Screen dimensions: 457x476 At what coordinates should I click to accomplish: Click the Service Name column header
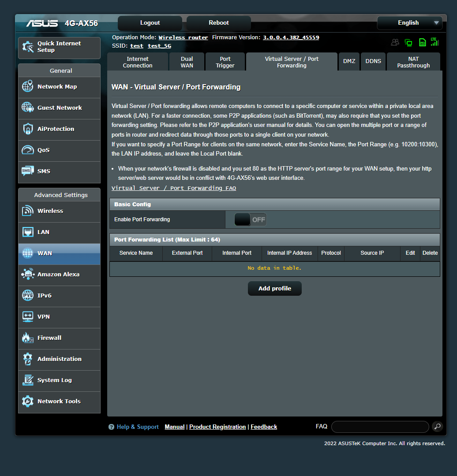[136, 253]
